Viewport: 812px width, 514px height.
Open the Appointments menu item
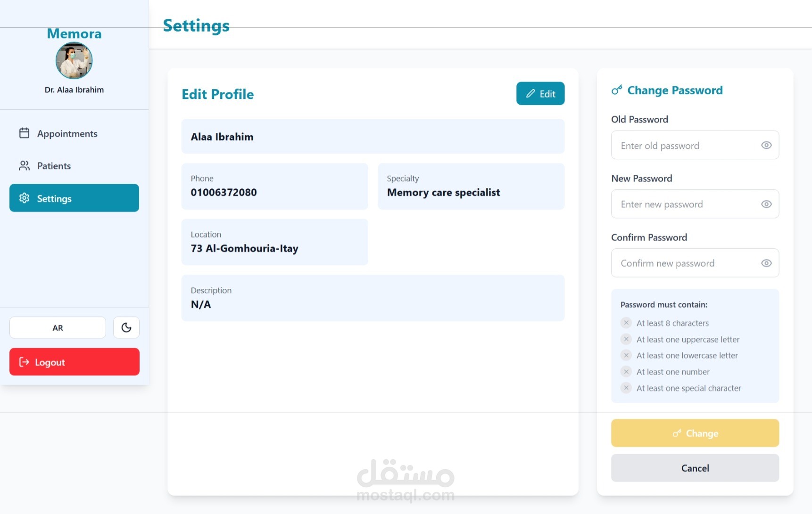tap(67, 134)
